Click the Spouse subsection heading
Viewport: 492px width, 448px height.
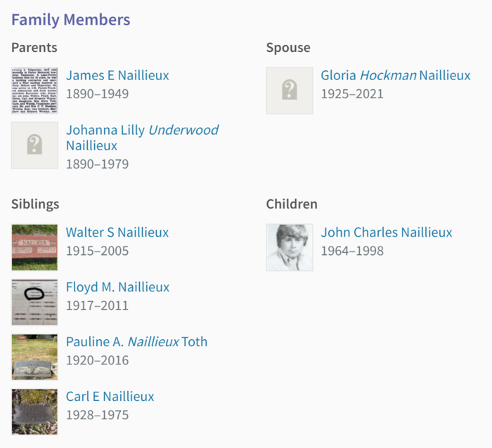click(x=287, y=48)
